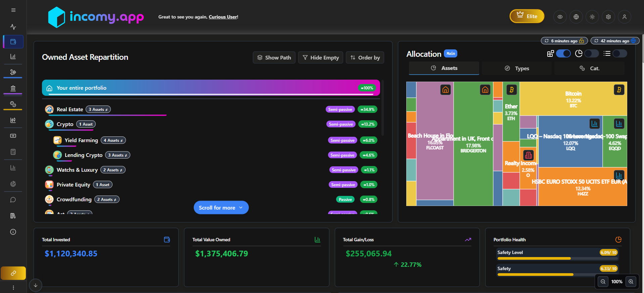Expand the Real Estate row
The image size is (644, 293).
pos(211,109)
